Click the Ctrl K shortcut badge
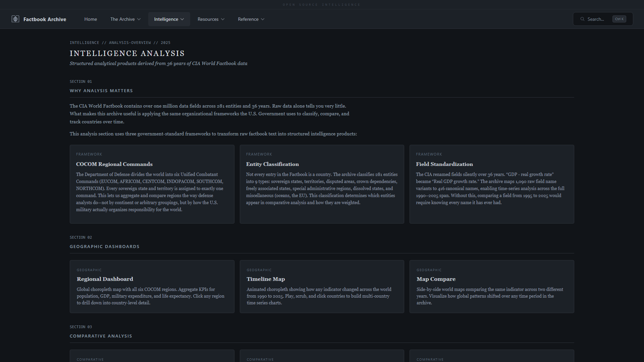The image size is (644, 362). coord(619,19)
